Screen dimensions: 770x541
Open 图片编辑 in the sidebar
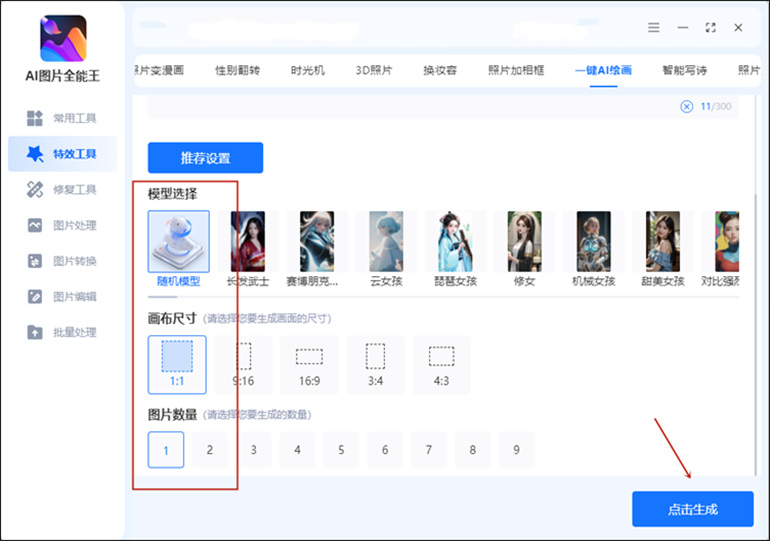pyautogui.click(x=62, y=297)
